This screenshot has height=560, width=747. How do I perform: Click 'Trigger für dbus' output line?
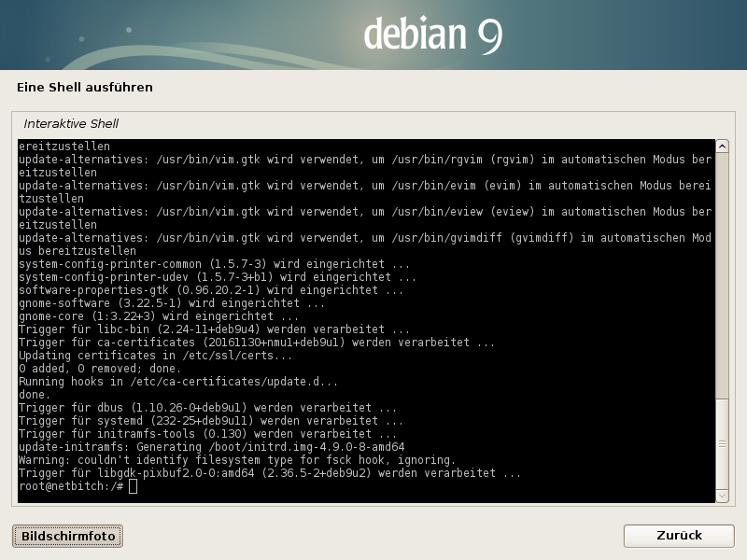coord(207,408)
